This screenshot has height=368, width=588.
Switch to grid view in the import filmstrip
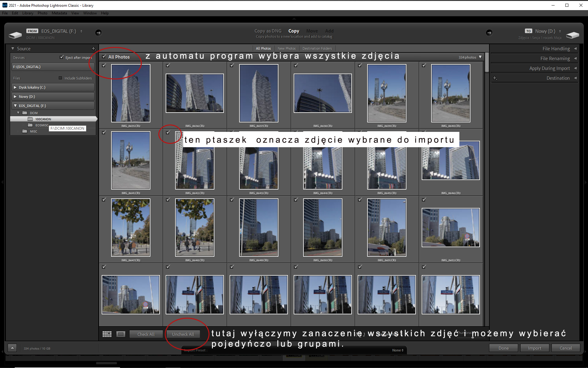point(107,334)
